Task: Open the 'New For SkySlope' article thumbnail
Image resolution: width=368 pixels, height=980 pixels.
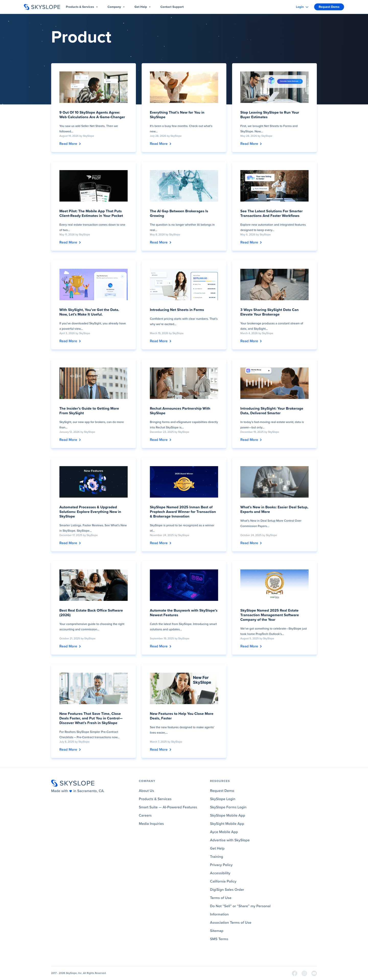Action: 184,688
